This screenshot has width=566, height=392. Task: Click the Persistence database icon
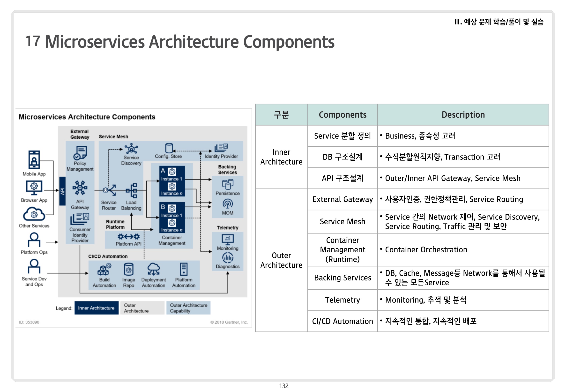[228, 184]
